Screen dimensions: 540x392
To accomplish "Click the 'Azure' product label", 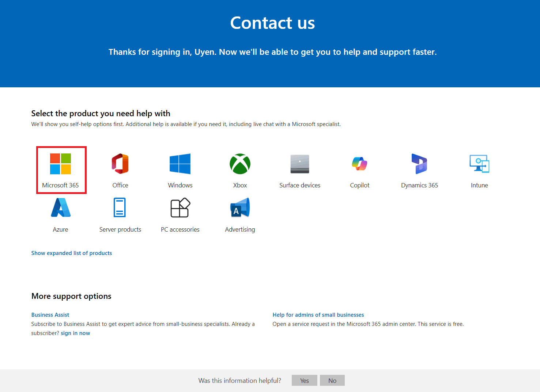I will pos(60,229).
